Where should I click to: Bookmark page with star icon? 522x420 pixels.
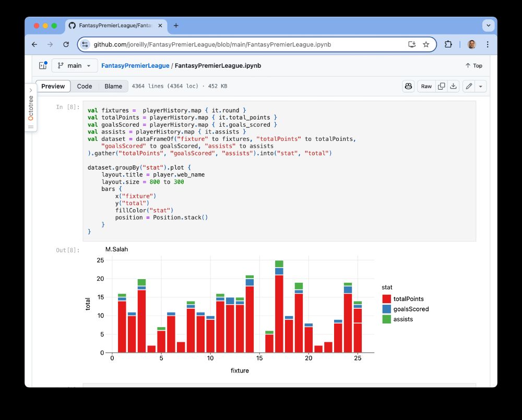point(426,44)
